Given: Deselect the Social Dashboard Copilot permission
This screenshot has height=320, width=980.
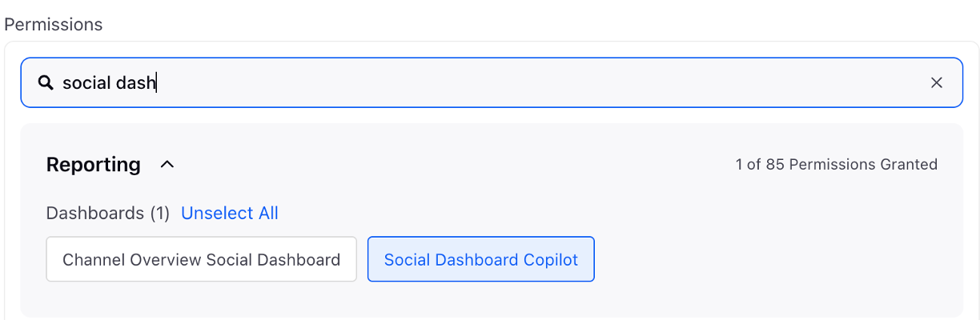Looking at the screenshot, I should 480,259.
